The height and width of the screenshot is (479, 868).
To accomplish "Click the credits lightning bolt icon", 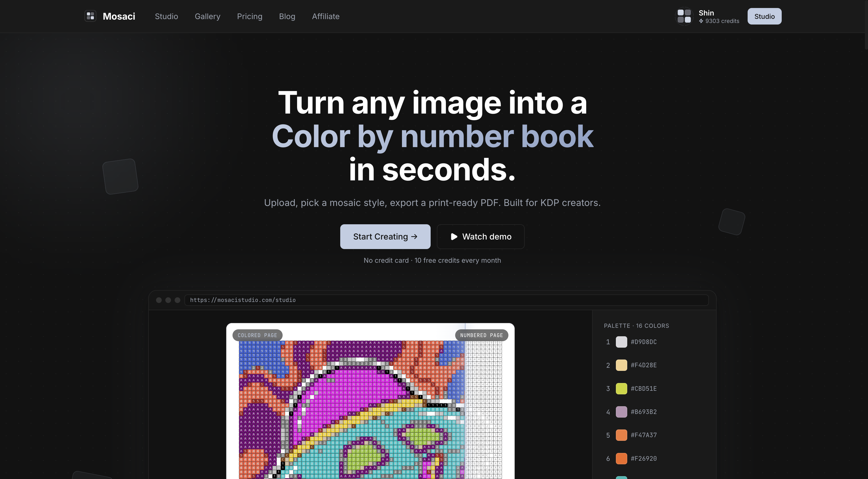I will coord(701,21).
